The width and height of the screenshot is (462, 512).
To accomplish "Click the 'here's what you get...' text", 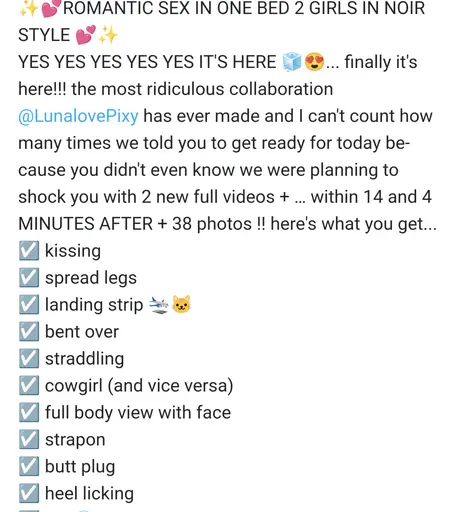I will tap(353, 224).
